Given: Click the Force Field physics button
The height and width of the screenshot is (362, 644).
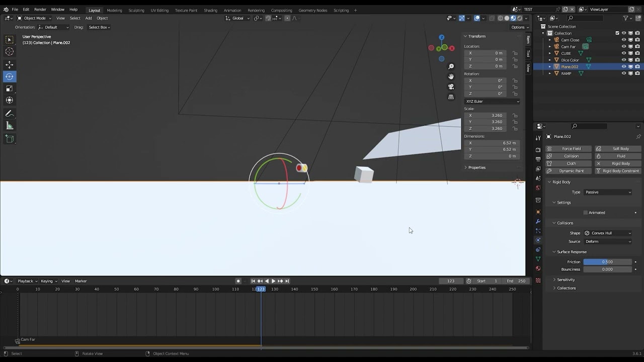Looking at the screenshot, I should (569, 149).
